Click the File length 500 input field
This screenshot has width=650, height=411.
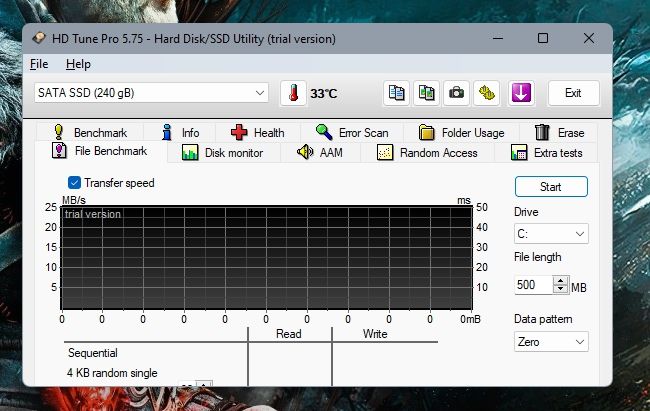[x=534, y=285]
